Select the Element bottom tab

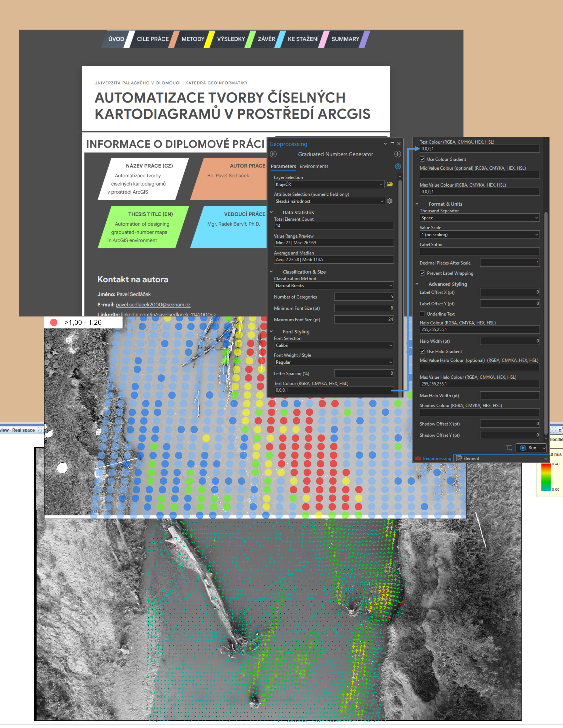[468, 458]
